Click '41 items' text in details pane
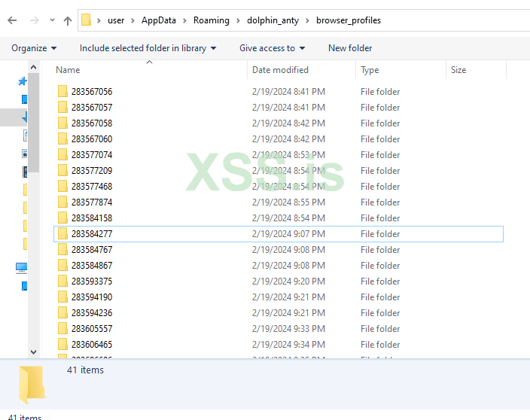Screen dimensions: 530x420 coord(85,370)
